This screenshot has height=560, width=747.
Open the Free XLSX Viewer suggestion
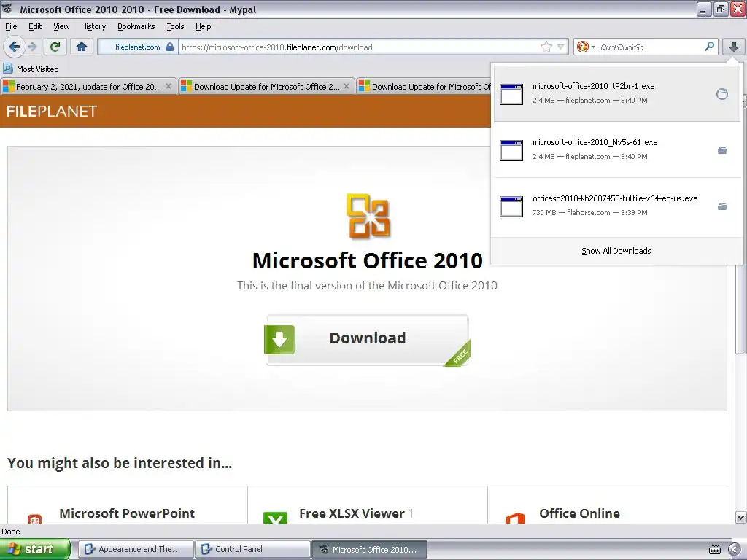click(352, 513)
